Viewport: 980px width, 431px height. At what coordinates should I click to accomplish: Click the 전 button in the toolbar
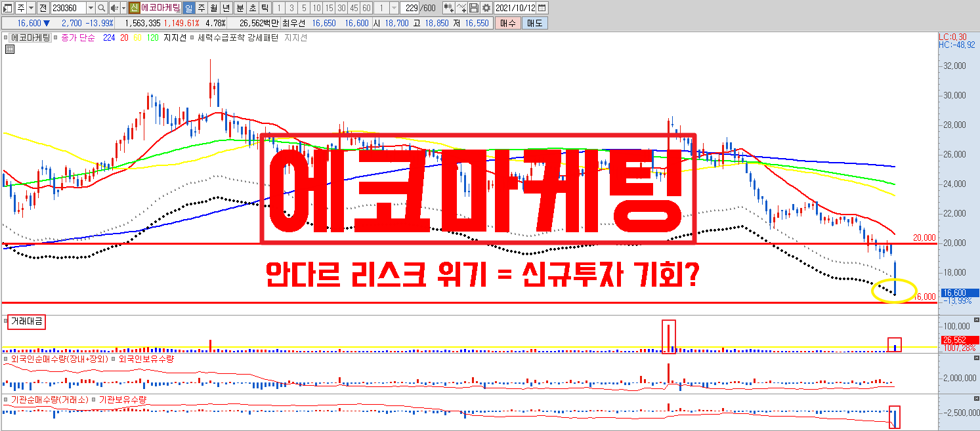(43, 8)
